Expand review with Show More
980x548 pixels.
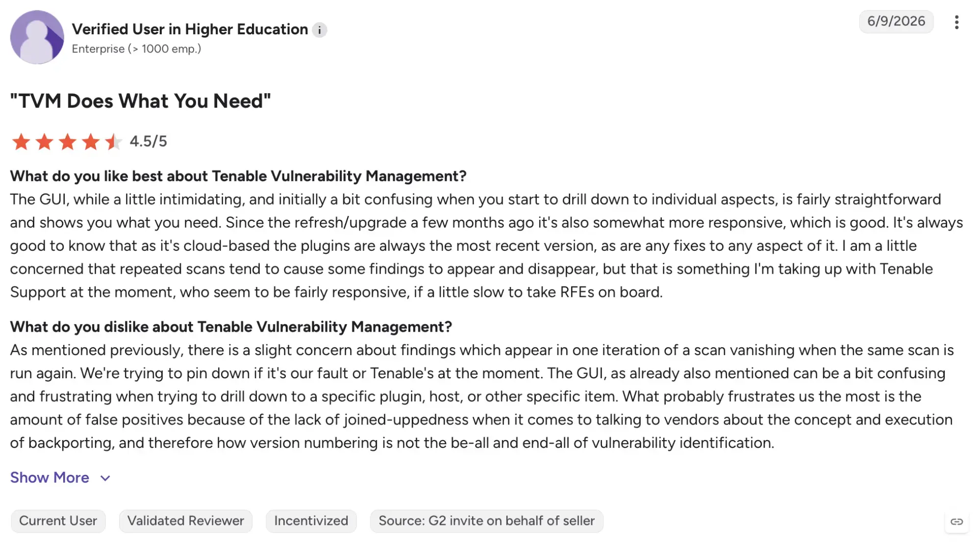coord(50,477)
